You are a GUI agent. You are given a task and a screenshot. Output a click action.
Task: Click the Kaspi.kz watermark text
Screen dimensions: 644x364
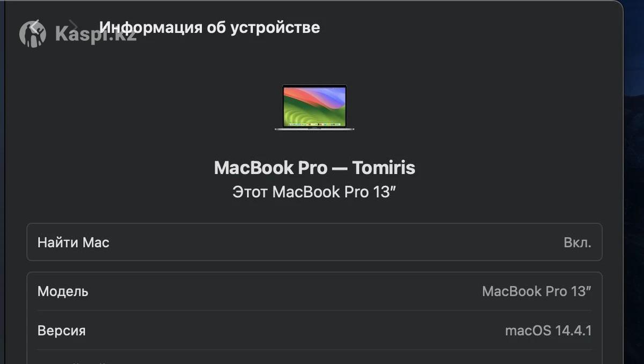(x=96, y=35)
